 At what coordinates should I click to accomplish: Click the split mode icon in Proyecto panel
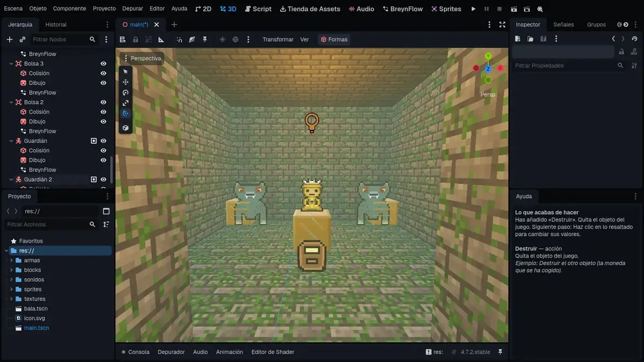coord(106,211)
